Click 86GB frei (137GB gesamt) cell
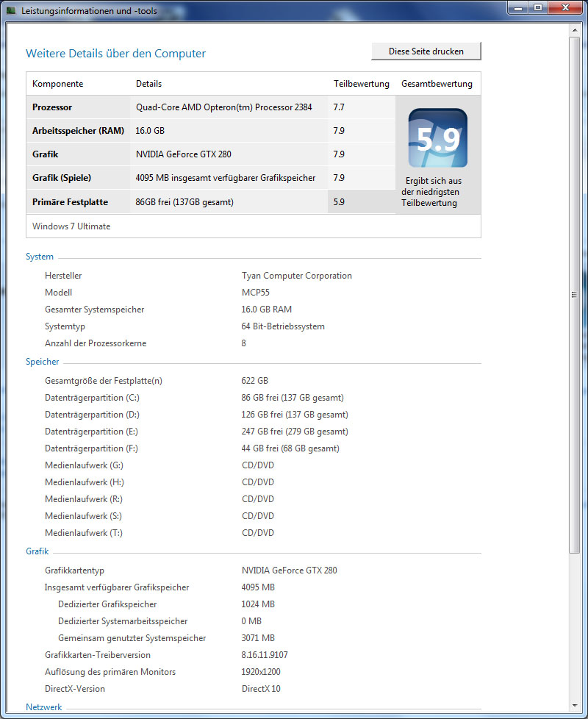The image size is (588, 719). tap(184, 202)
